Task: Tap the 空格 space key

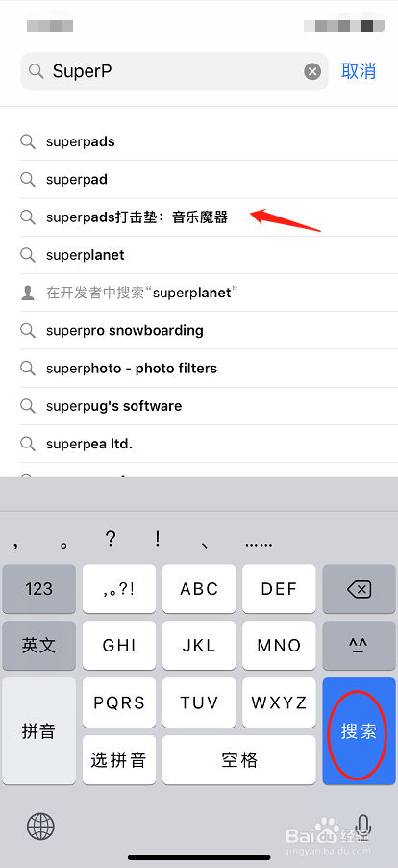Action: pos(239,759)
